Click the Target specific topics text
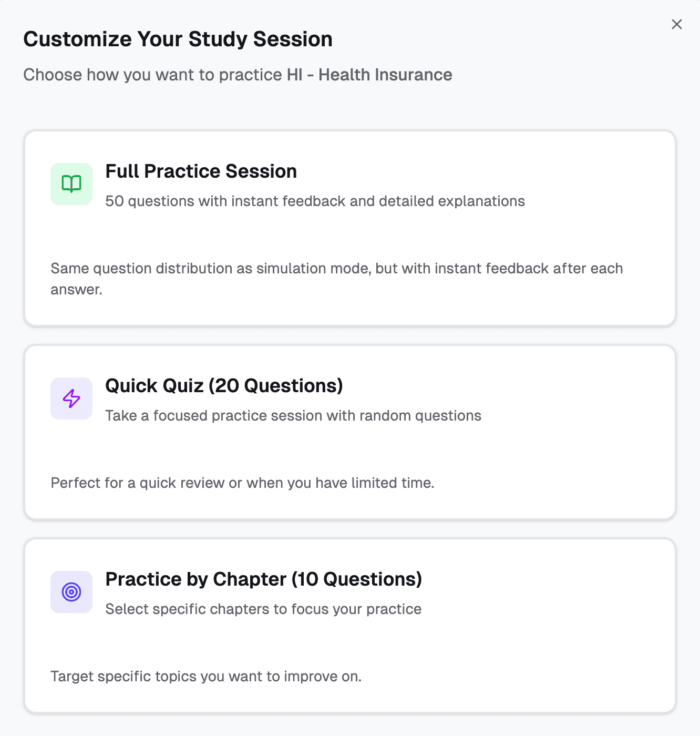The width and height of the screenshot is (700, 736). [x=206, y=676]
